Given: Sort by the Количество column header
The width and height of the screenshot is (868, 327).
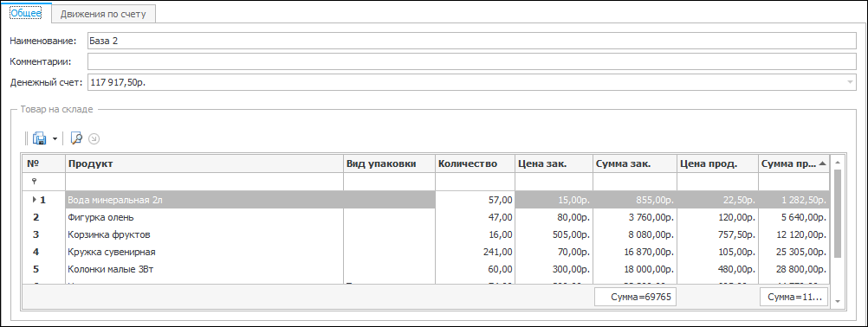Looking at the screenshot, I should click(x=475, y=163).
